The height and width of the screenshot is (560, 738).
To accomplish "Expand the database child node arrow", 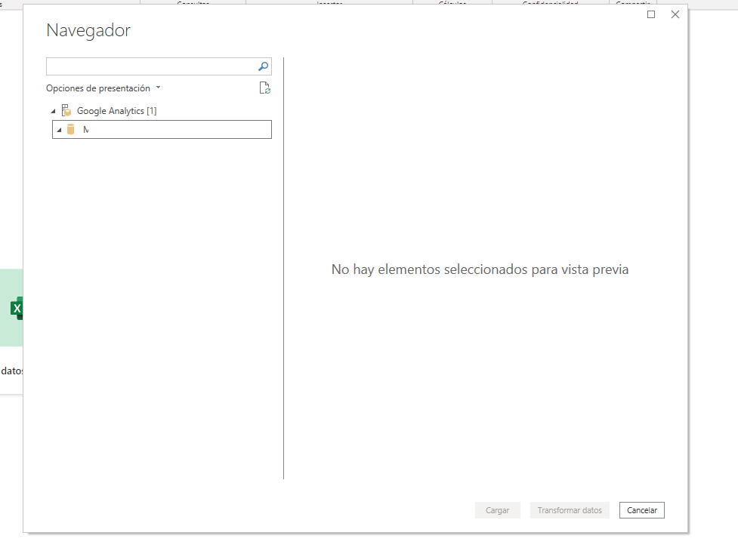I will pos(59,130).
